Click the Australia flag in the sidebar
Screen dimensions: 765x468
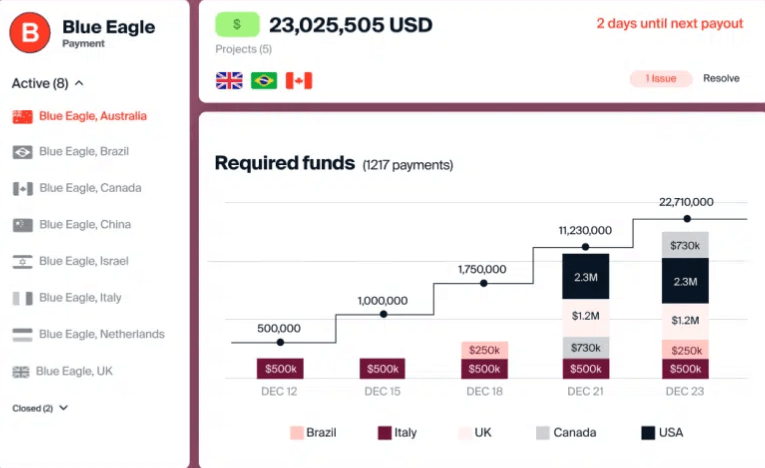[22, 117]
